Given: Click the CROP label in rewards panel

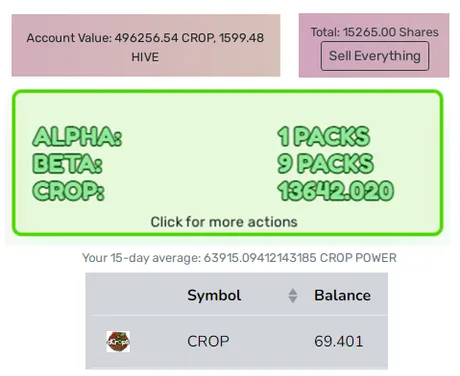Looking at the screenshot, I should point(68,191).
